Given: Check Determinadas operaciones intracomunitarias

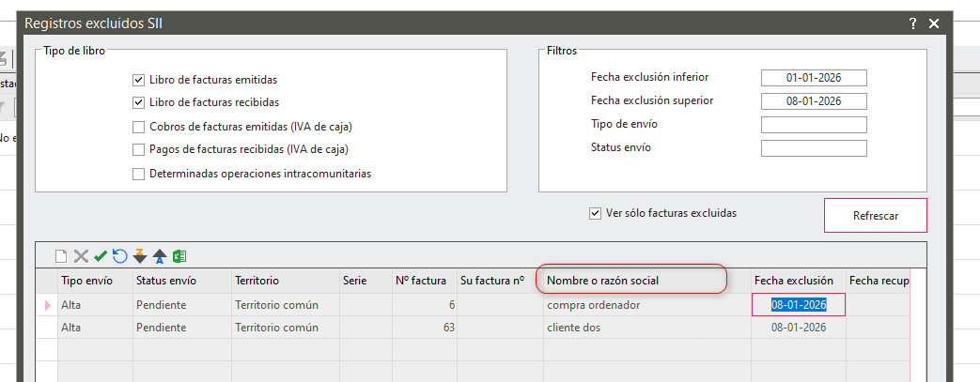Looking at the screenshot, I should (139, 174).
